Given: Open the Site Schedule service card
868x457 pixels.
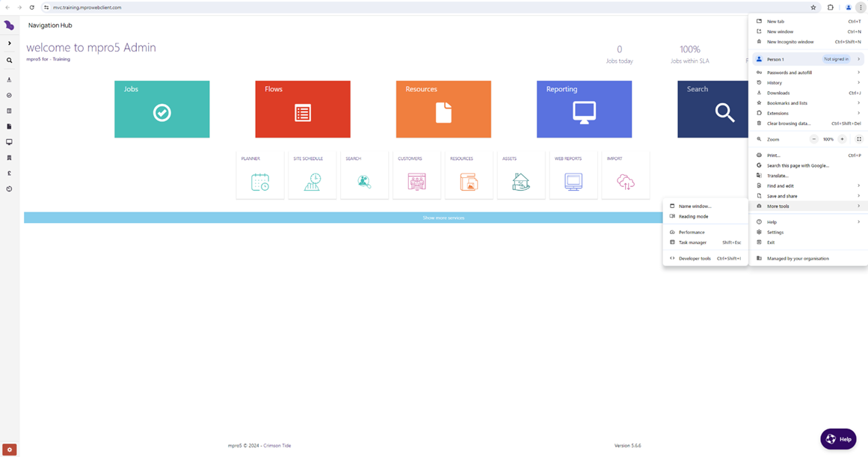Looking at the screenshot, I should 313,174.
